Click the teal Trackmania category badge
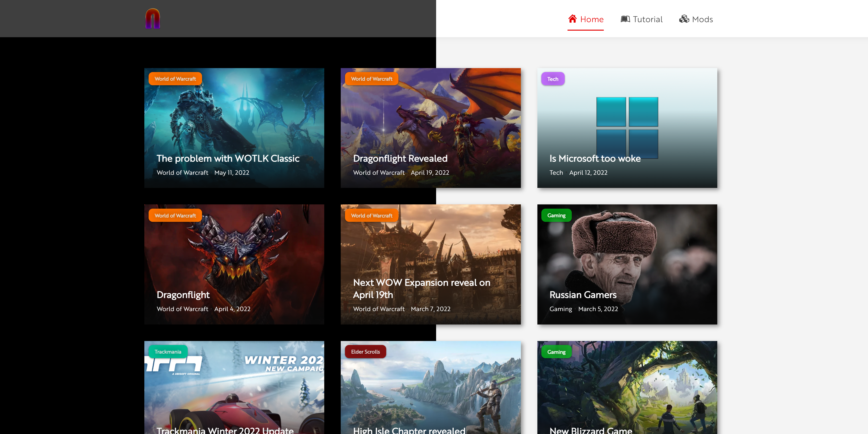868x434 pixels. tap(168, 352)
